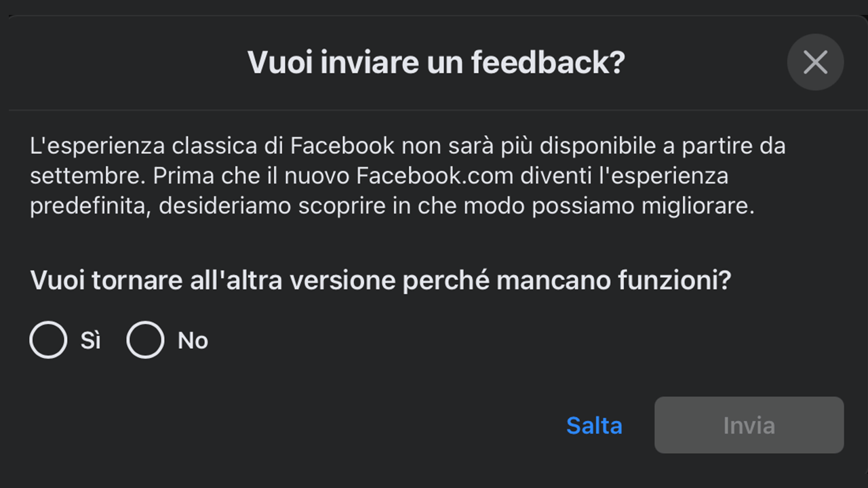Click the "Vuoi inviare un feedback?" heading

coord(435,62)
